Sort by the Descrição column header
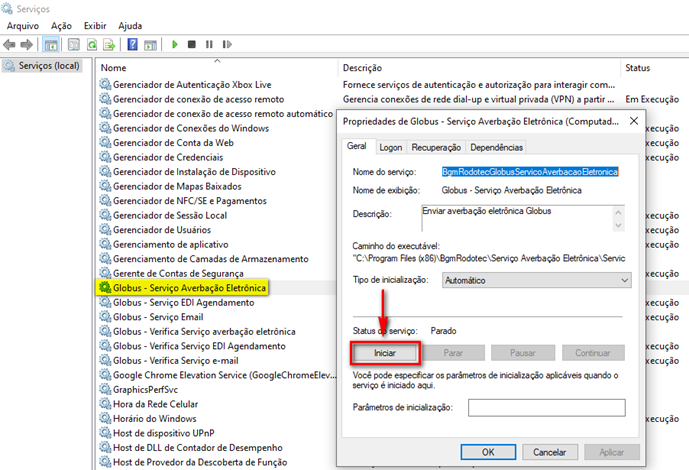Image resolution: width=689 pixels, height=470 pixels. pos(479,68)
